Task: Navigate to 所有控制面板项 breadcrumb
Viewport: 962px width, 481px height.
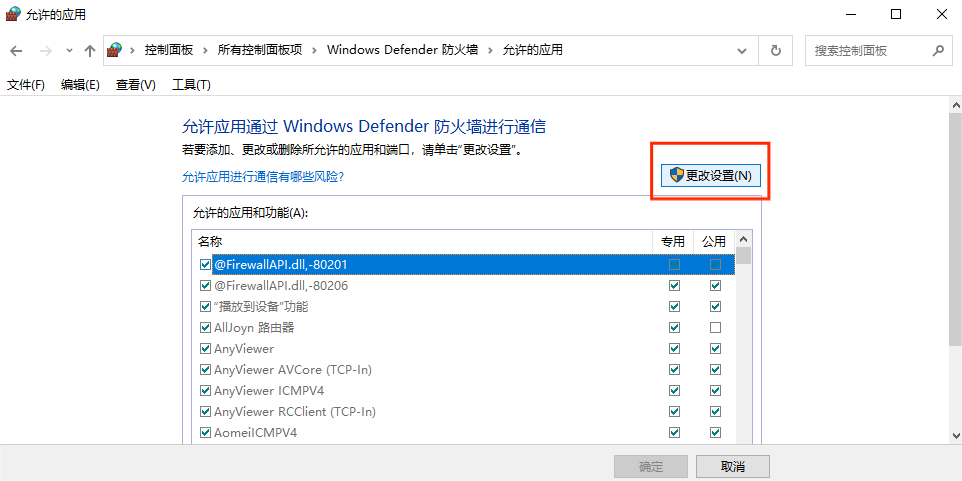Action: (260, 50)
